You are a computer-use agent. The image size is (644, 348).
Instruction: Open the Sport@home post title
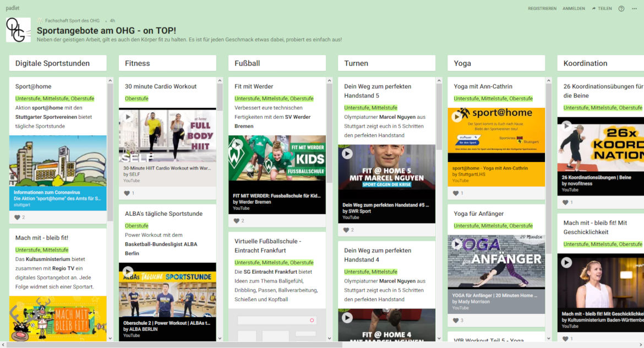pyautogui.click(x=33, y=86)
